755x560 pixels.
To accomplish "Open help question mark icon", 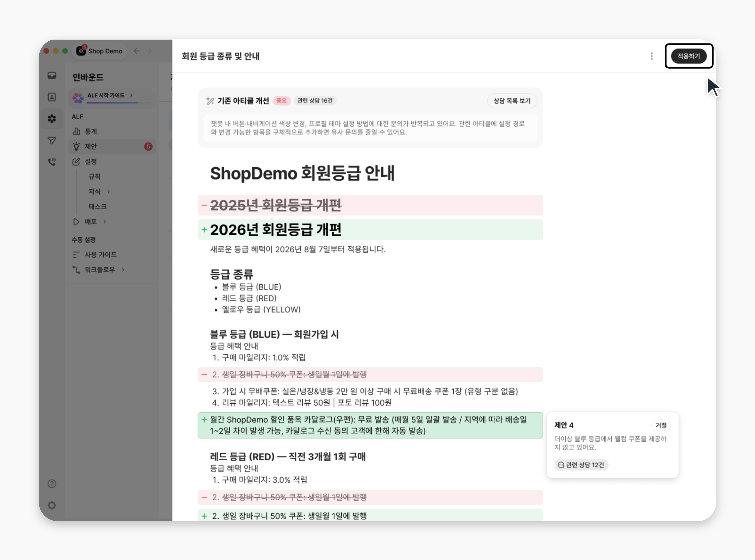I will (x=52, y=484).
